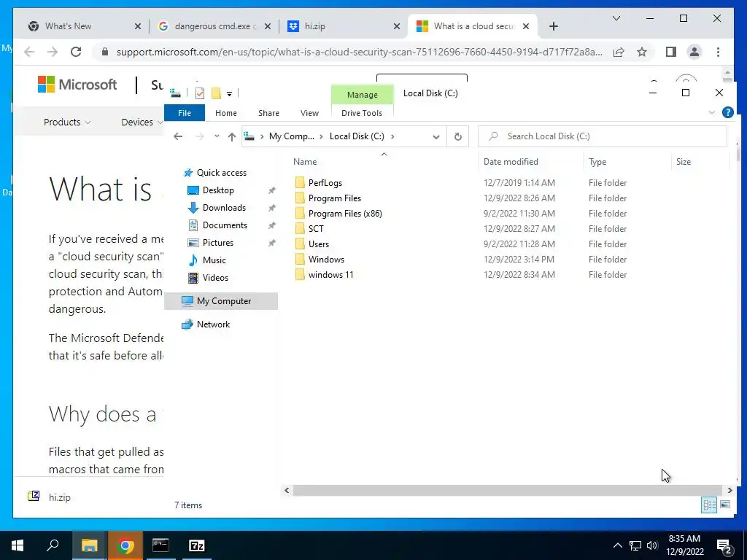Open the Properties quick access toolbar icon

pyautogui.click(x=200, y=93)
